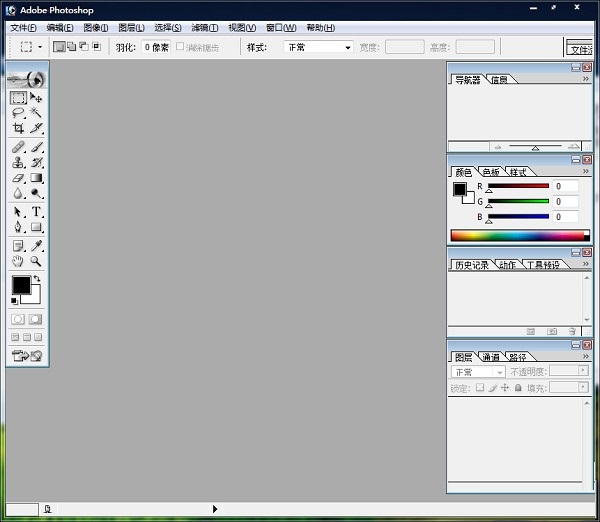Switch to the 色板 swatches tab
Viewport: 600px width, 522px height.
[x=490, y=172]
